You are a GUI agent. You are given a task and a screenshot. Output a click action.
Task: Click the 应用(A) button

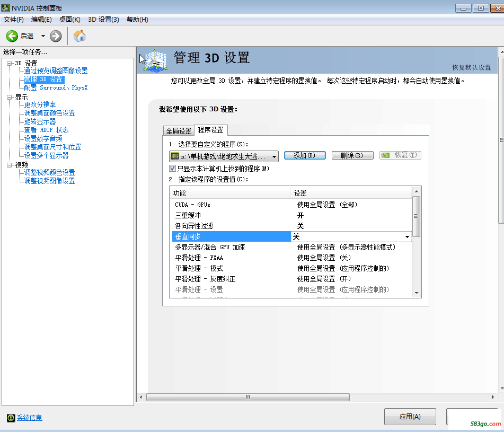(410, 417)
